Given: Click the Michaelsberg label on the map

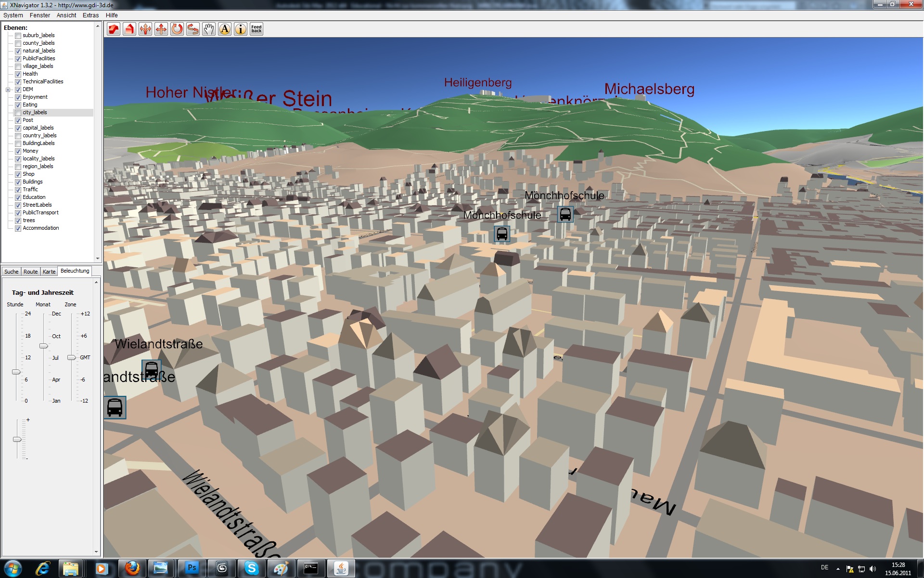Looking at the screenshot, I should pos(649,89).
